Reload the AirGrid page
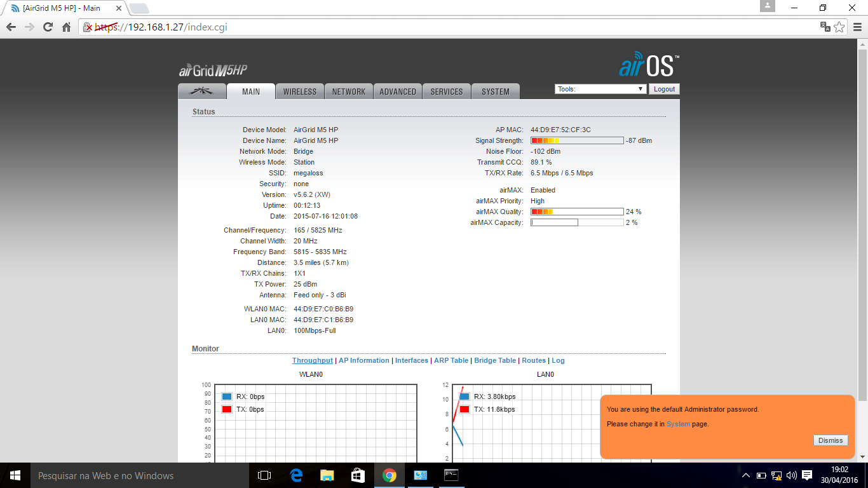Screen dimensions: 868x488 [x=48, y=27]
